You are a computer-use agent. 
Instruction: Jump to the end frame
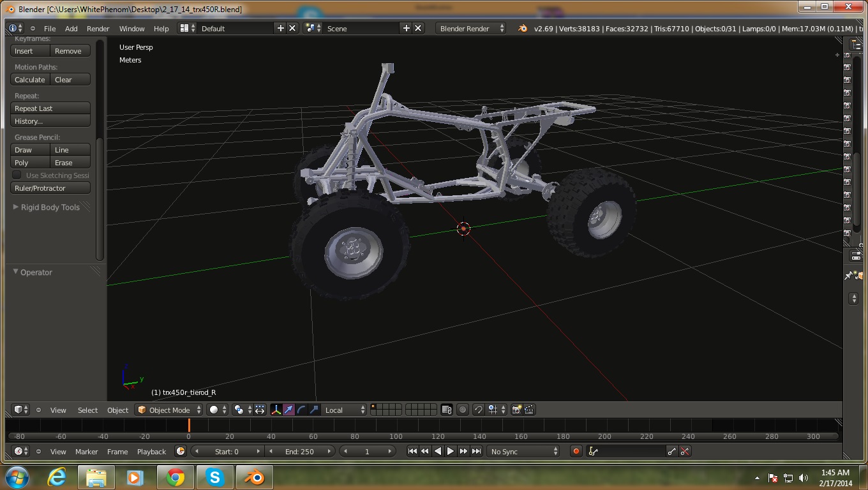pyautogui.click(x=476, y=451)
